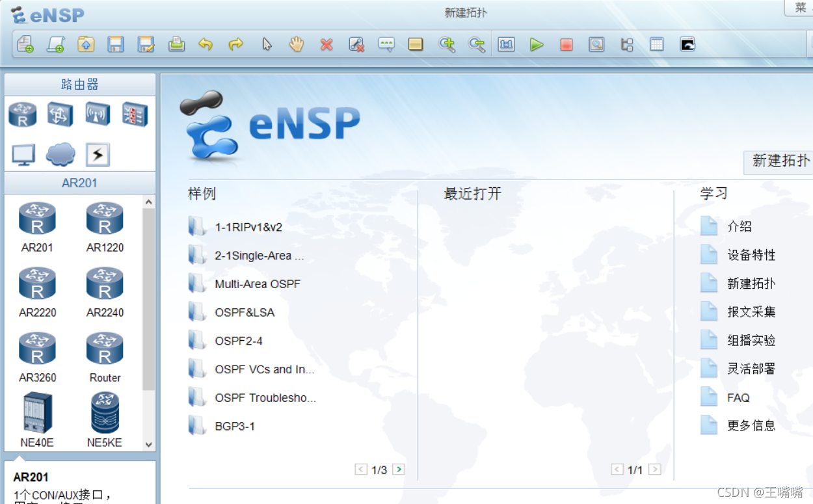The image size is (813, 504).
Task: Pick the AR2220 router model
Action: 37,293
